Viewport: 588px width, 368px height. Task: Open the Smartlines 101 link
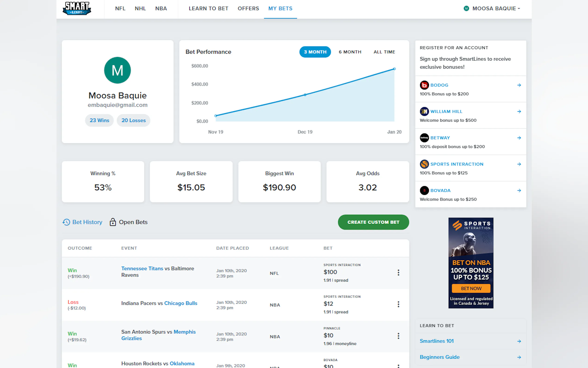pos(437,341)
